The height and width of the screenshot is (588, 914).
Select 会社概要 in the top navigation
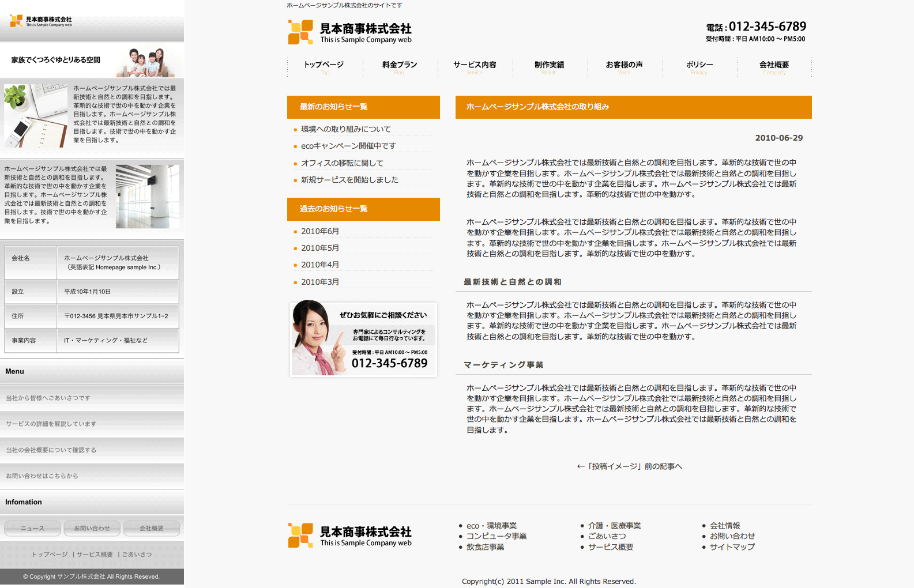tap(774, 66)
